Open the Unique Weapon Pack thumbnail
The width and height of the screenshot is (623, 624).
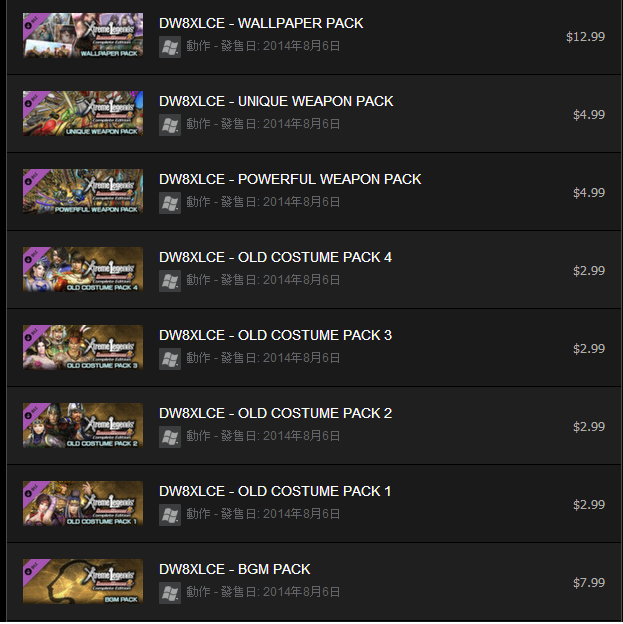83,113
